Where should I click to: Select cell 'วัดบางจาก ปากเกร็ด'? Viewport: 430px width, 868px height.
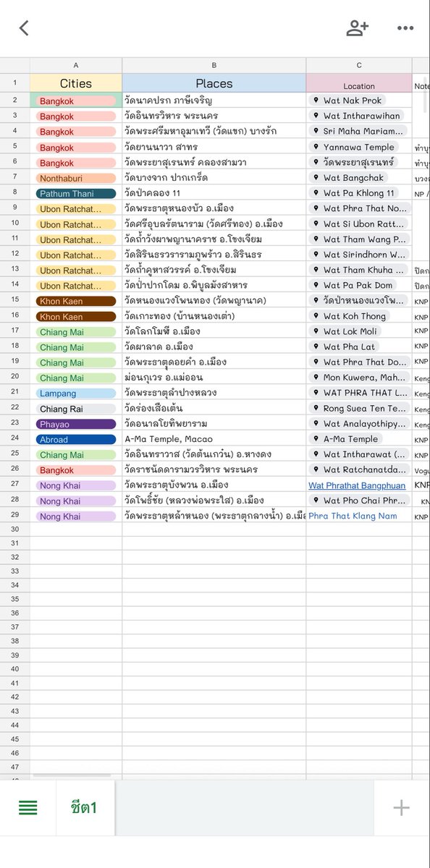pos(214,177)
